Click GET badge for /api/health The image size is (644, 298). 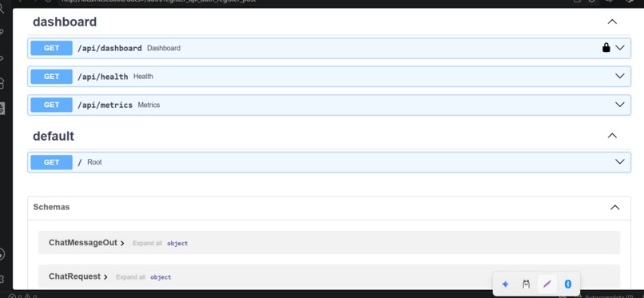[51, 77]
